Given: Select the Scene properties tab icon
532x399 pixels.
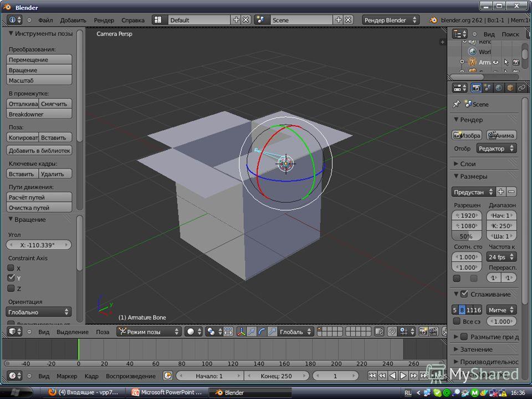Looking at the screenshot, I should [x=488, y=88].
